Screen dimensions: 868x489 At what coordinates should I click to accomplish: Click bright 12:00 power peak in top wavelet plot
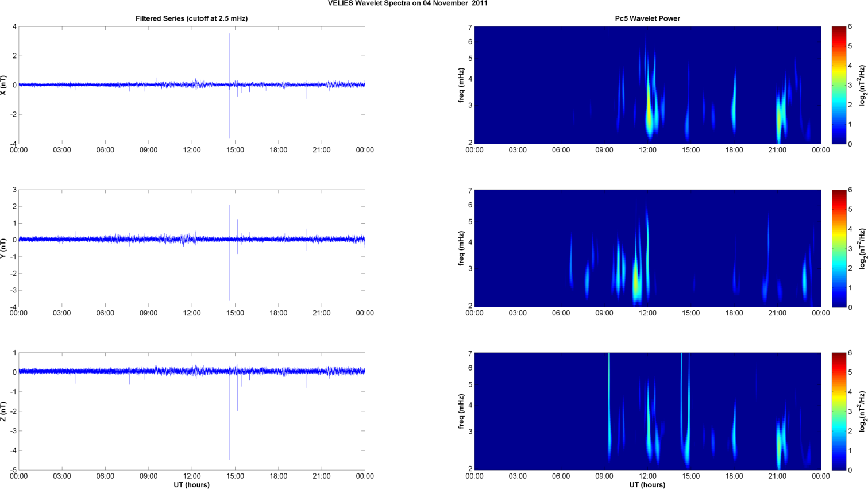click(x=649, y=109)
